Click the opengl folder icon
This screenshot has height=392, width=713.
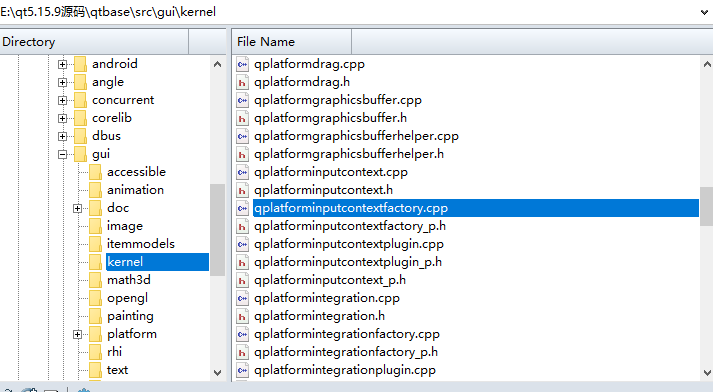click(95, 298)
